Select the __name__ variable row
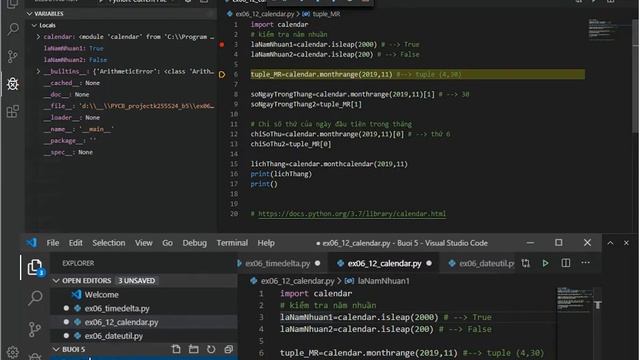 [x=79, y=129]
